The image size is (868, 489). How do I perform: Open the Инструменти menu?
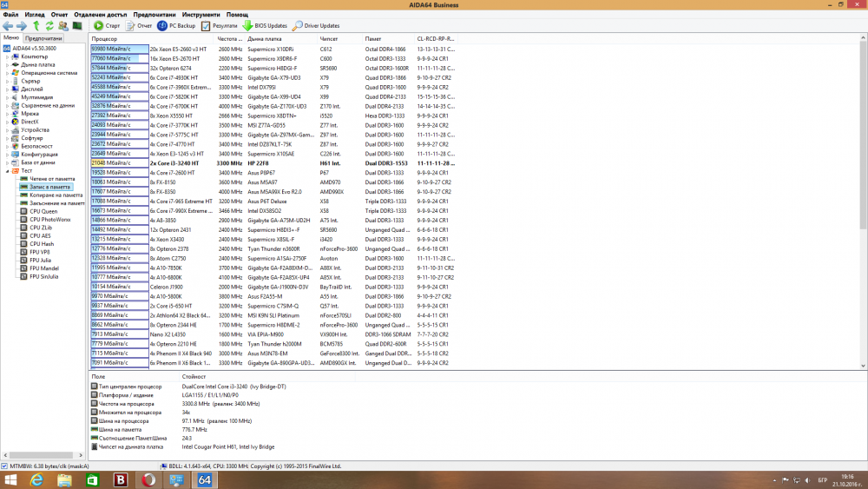pos(201,15)
